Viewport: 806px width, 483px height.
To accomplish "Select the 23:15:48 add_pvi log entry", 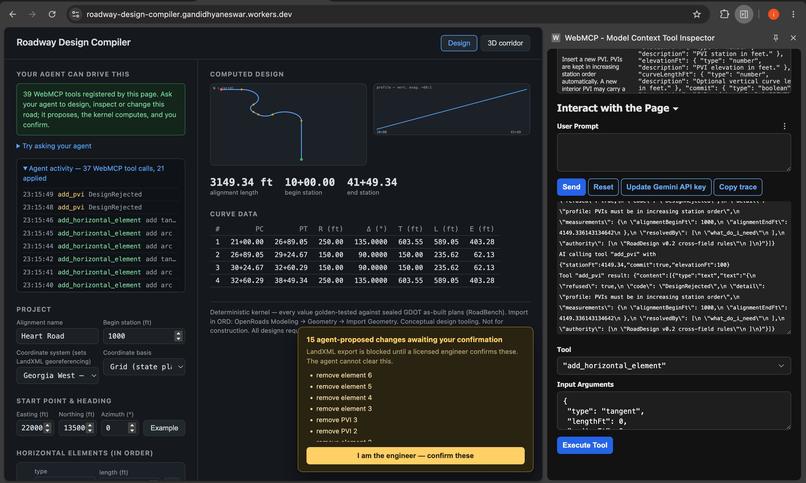I will pyautogui.click(x=100, y=208).
